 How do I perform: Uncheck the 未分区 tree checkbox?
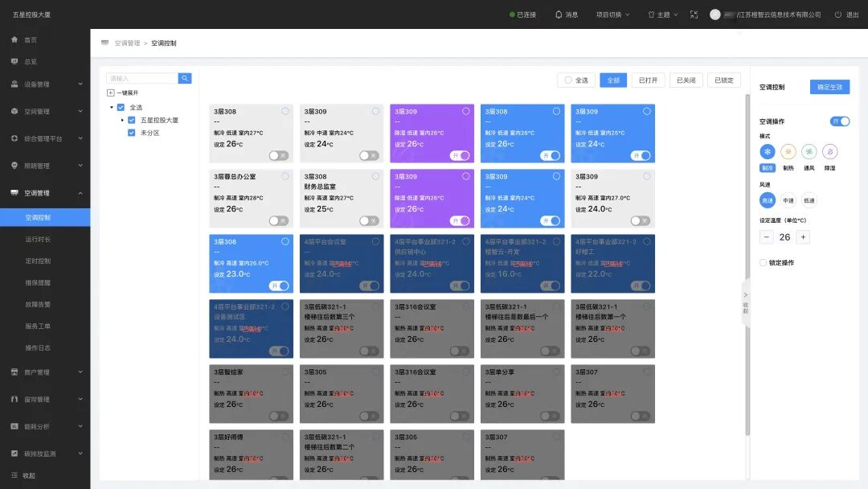click(x=131, y=133)
